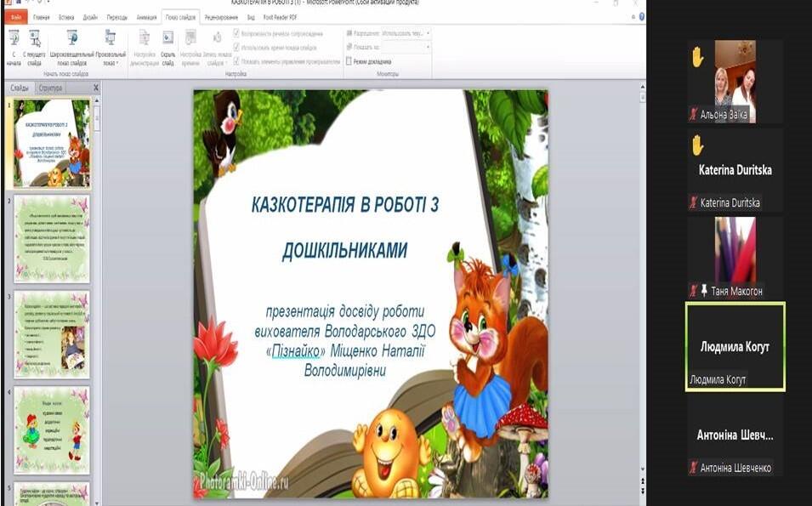Image resolution: width=812 pixels, height=506 pixels.
Task: Select slide 4 thumbnail
Action: click(x=52, y=429)
